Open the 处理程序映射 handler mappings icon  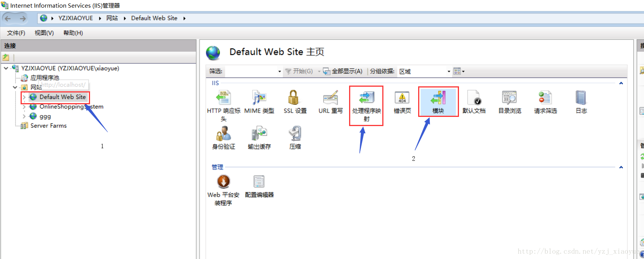coord(366,98)
